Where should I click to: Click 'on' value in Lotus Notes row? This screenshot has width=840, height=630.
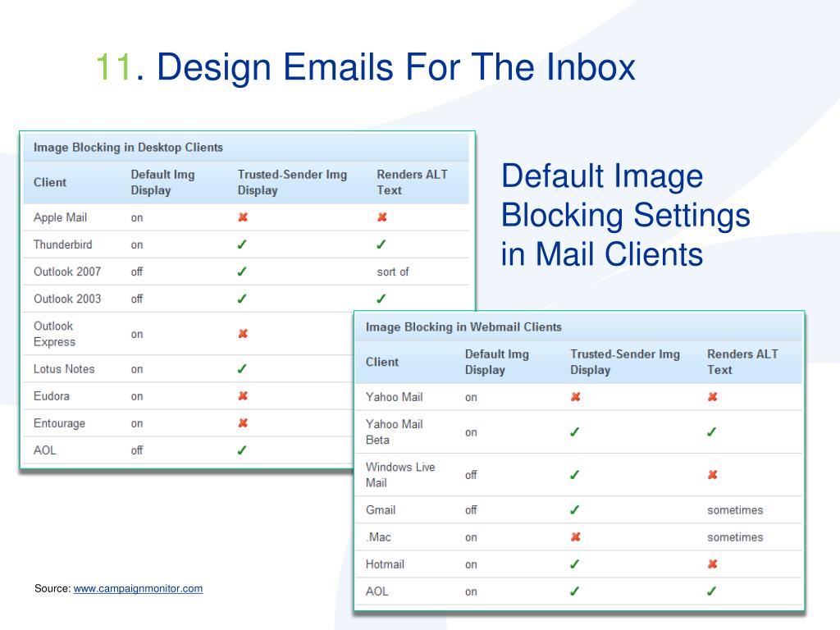pyautogui.click(x=137, y=369)
